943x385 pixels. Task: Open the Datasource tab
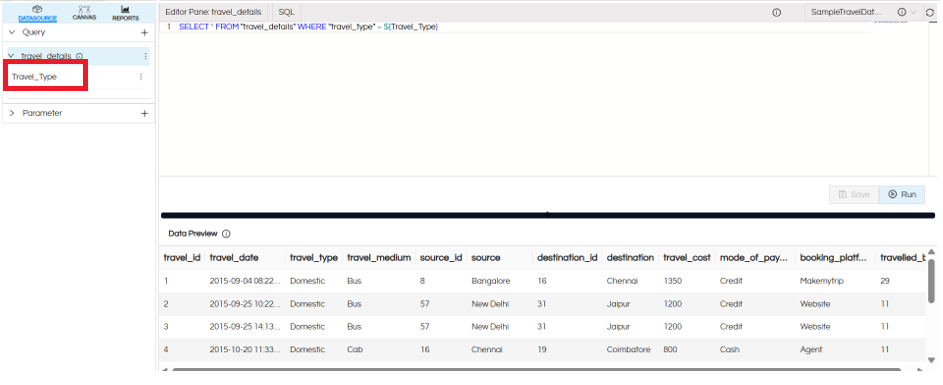[x=37, y=13]
